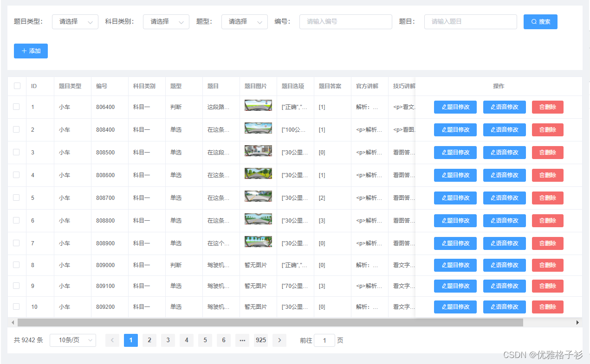Click the 前往 page number input field
The width and height of the screenshot is (590, 364).
pyautogui.click(x=324, y=340)
